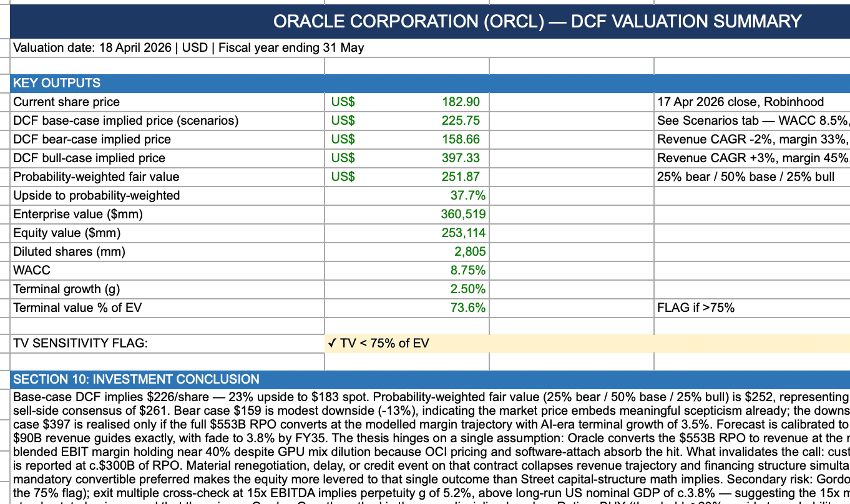Click the 'Current share price' label cell
Screen dimensions: 850x504
(x=167, y=102)
